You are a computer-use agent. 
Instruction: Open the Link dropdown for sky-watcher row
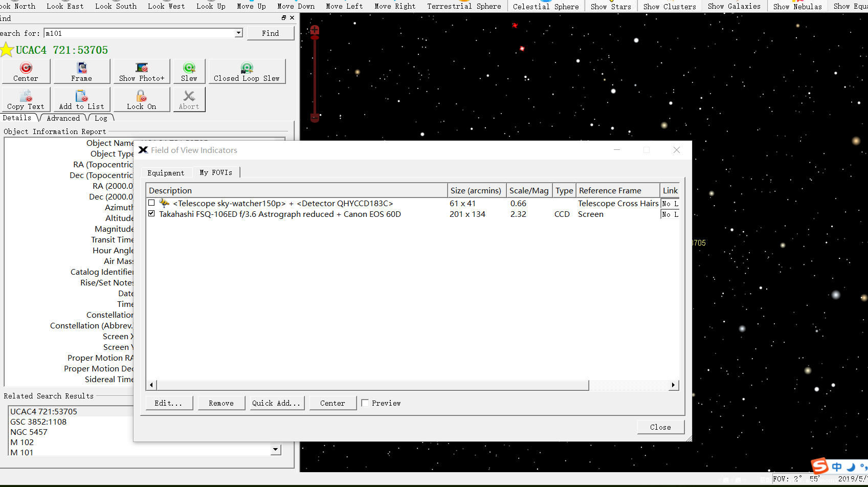pos(670,204)
